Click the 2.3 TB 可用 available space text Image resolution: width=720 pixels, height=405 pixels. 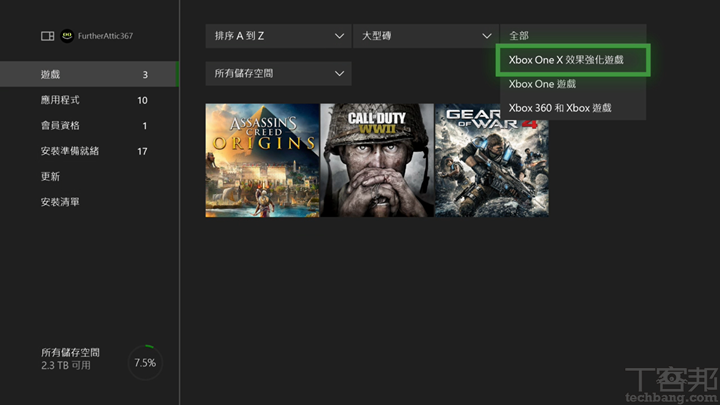(66, 366)
